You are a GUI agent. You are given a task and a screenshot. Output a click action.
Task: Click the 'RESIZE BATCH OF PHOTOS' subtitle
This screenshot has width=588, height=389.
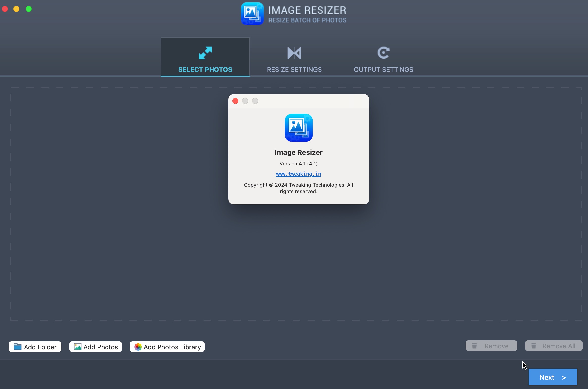[x=307, y=20]
